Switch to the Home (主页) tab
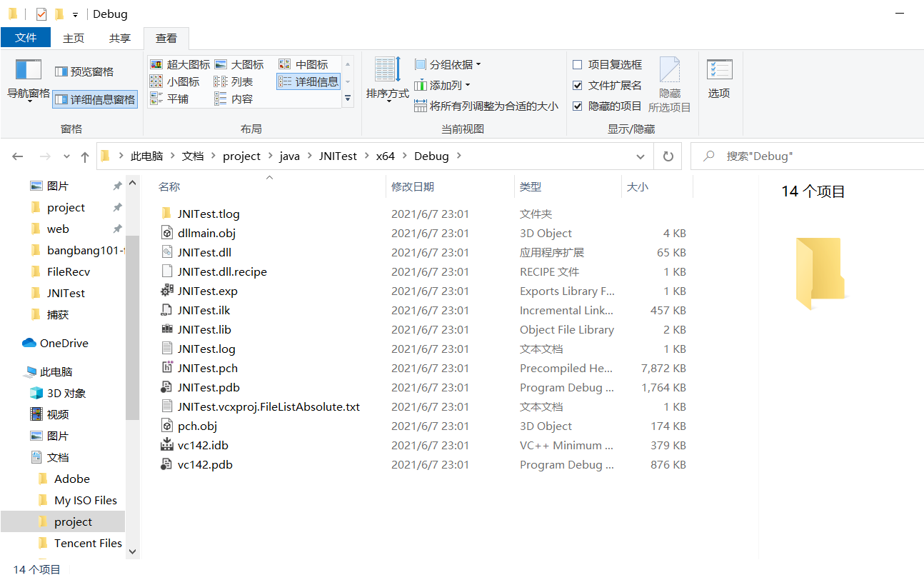 (x=74, y=38)
